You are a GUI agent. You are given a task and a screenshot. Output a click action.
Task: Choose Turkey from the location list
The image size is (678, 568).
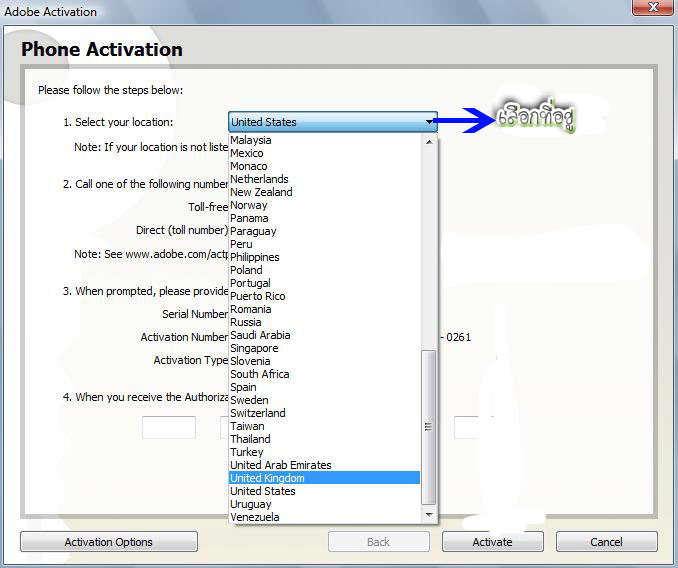point(325,452)
